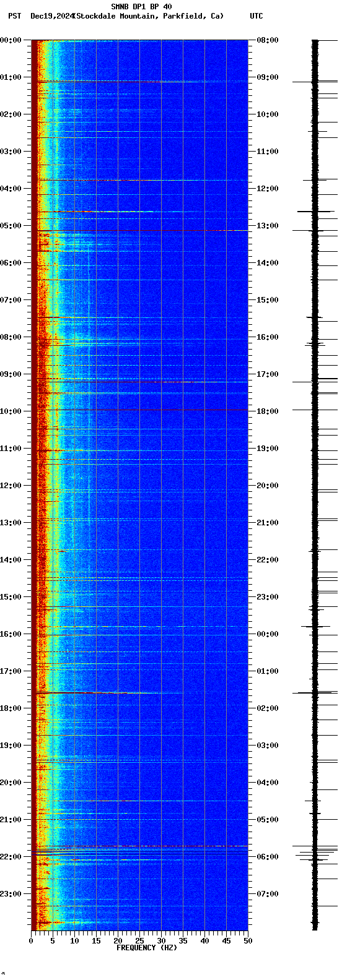
Task: Click the PST time label '01:00'
Action: (11, 77)
